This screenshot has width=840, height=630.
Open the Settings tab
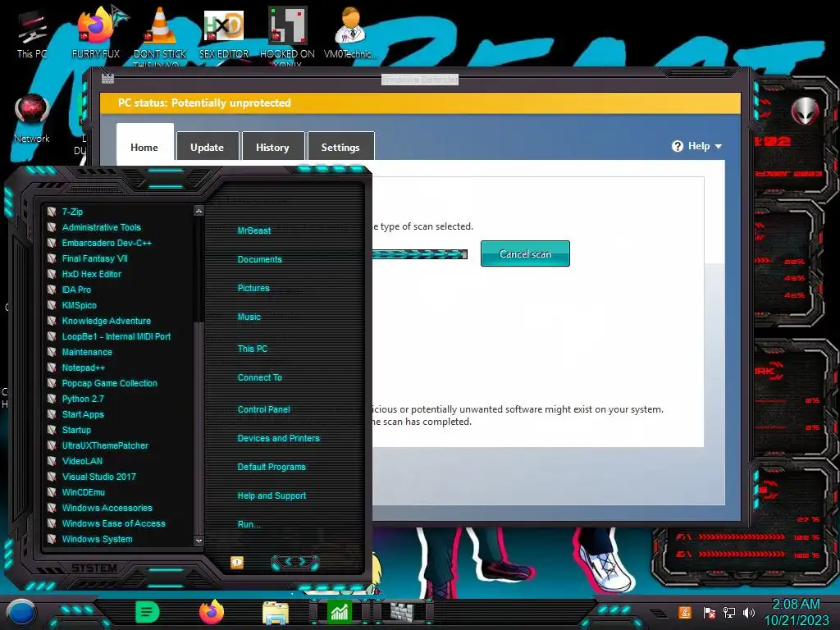340,147
